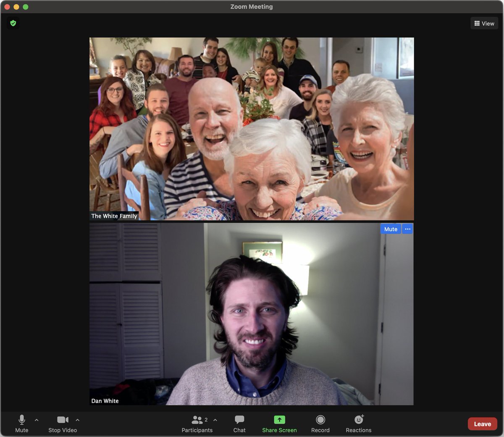Open the Reactions smiley menu
504x437 pixels.
359,424
